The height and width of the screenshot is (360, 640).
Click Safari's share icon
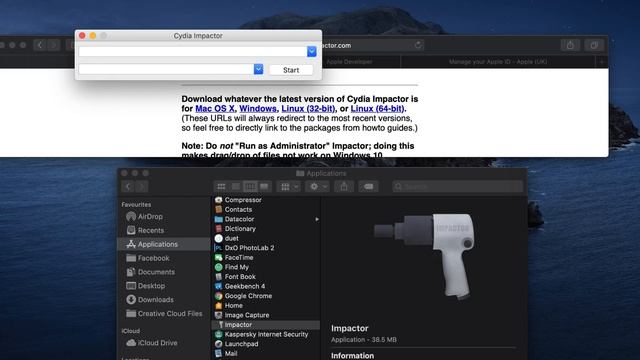pos(570,45)
